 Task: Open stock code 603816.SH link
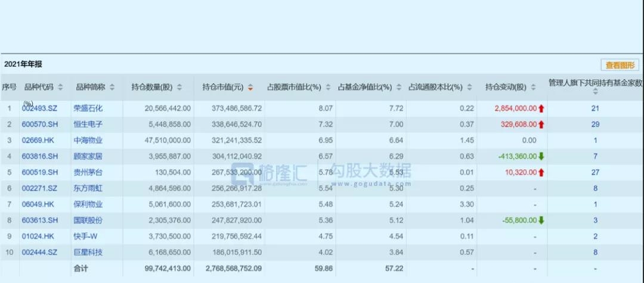tap(39, 156)
